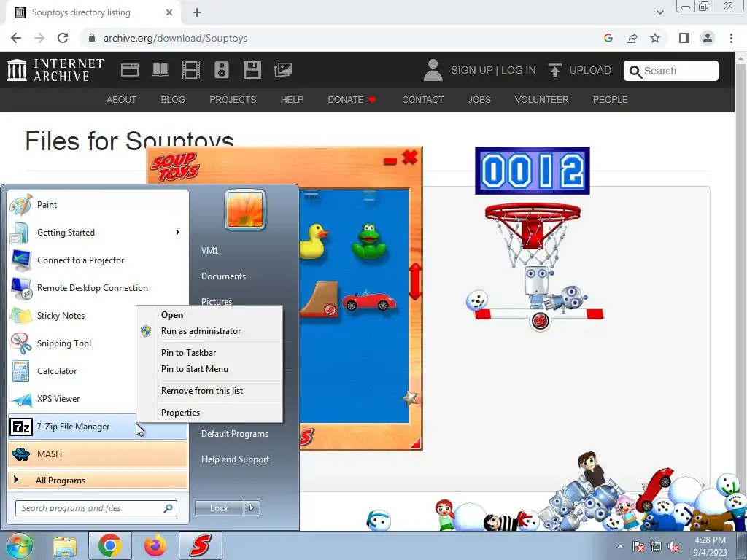Go back in browser history
747x560 pixels.
16,38
